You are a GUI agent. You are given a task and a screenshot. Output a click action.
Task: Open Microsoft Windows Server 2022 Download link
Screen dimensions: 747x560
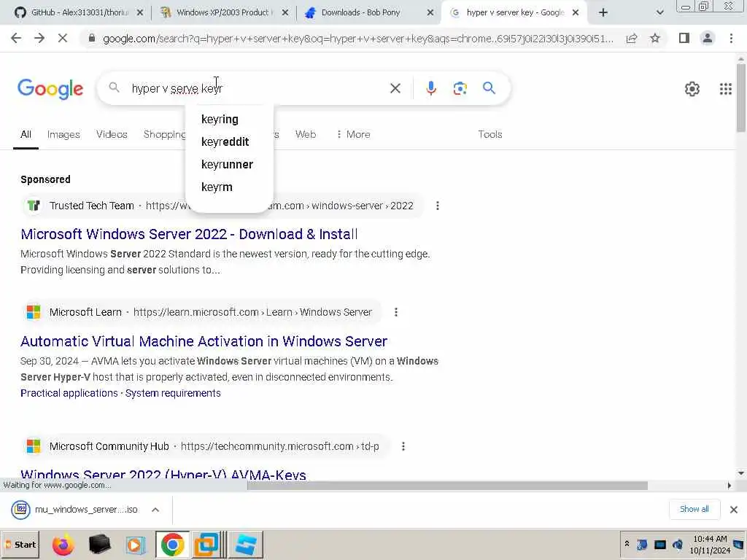[189, 234]
